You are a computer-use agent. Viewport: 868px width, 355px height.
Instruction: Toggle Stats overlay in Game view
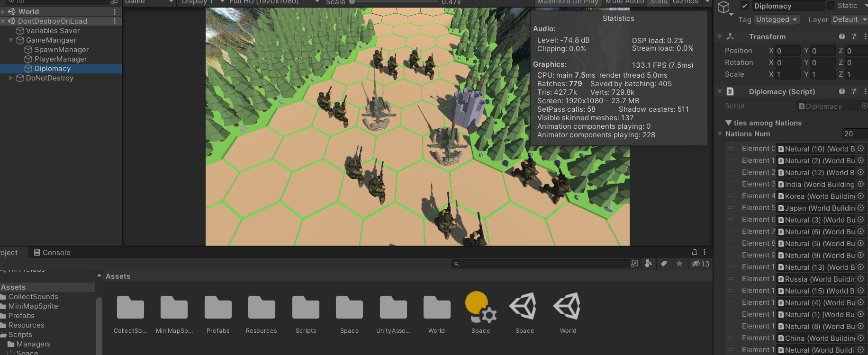coord(659,2)
